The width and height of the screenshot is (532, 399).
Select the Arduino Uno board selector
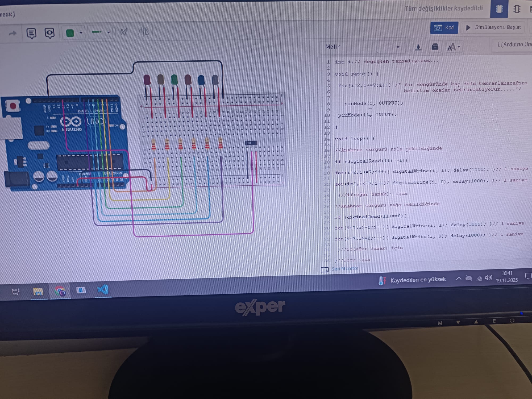point(513,44)
